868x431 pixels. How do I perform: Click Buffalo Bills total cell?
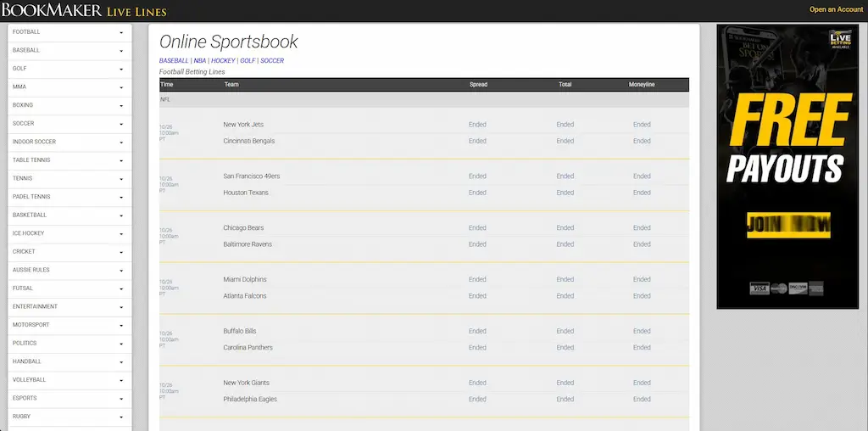(565, 331)
